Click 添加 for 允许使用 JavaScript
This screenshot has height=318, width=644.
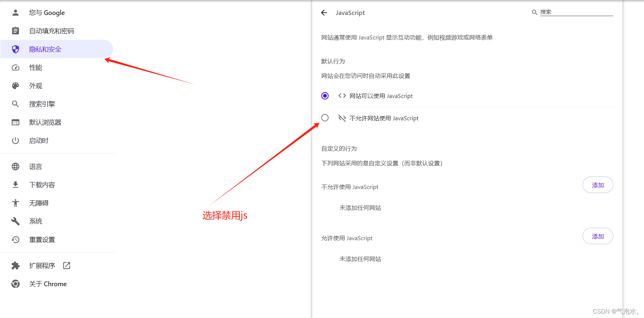598,236
